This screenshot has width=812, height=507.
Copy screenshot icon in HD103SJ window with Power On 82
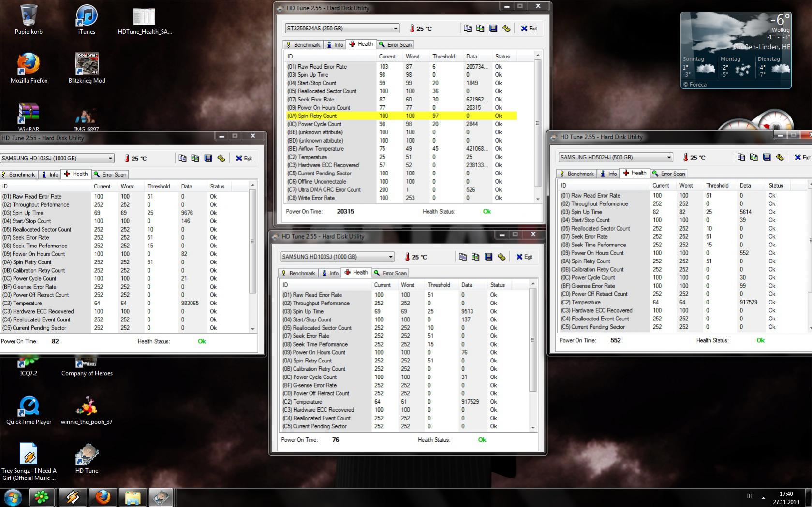tap(195, 158)
